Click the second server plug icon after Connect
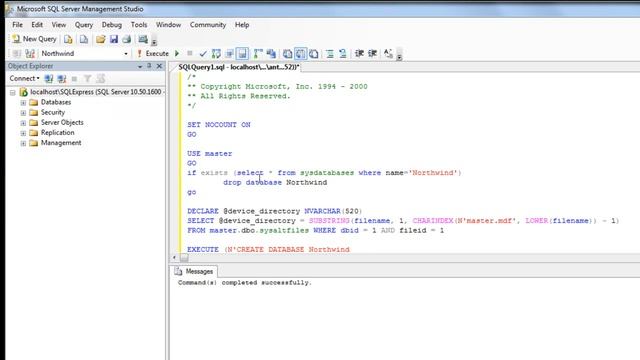The width and height of the screenshot is (640, 360). 62,78
